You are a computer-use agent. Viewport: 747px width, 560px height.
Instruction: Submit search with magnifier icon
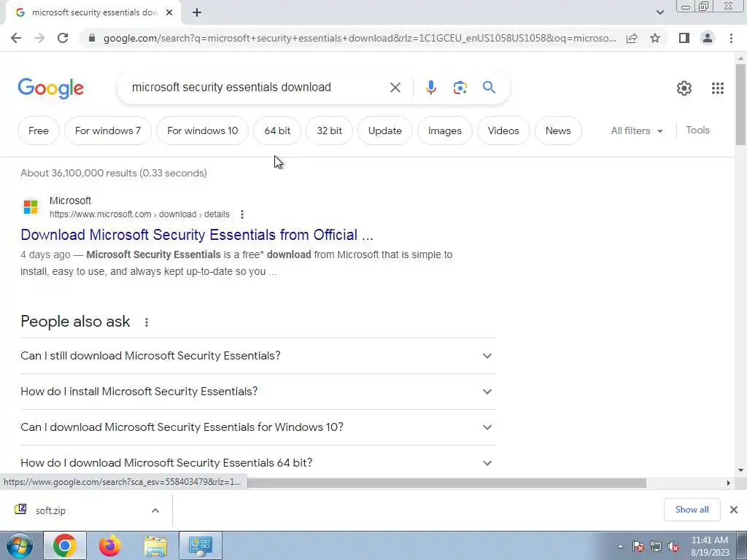[489, 87]
